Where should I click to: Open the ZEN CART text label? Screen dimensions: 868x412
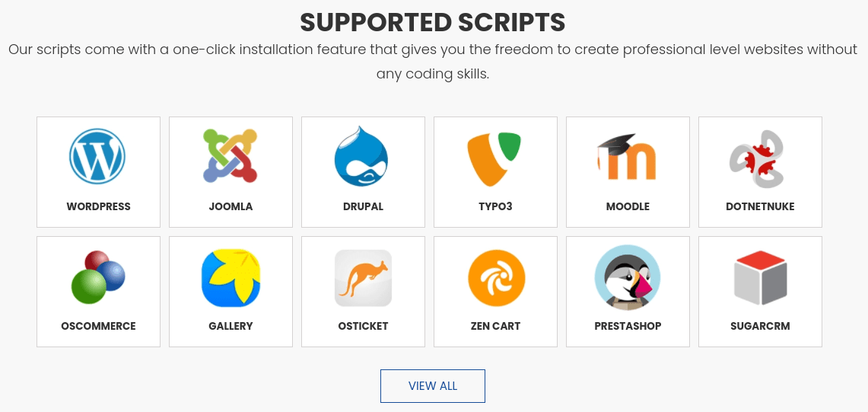pos(495,326)
